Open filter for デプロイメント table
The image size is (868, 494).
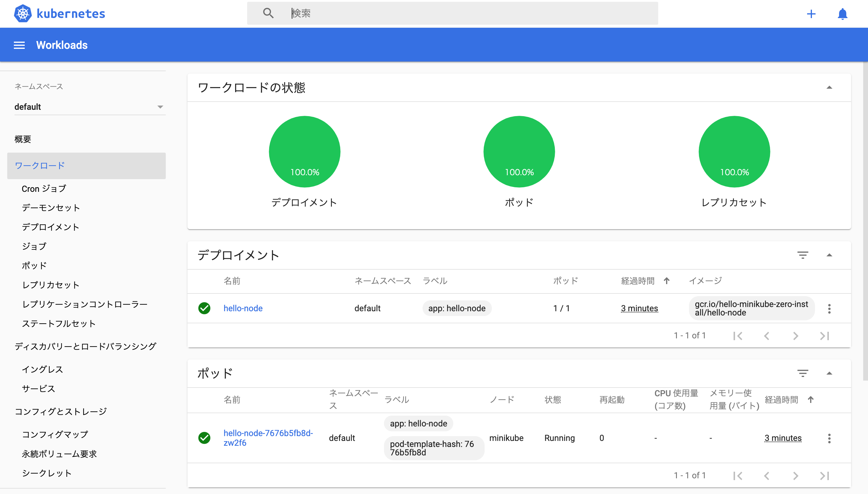coord(803,255)
